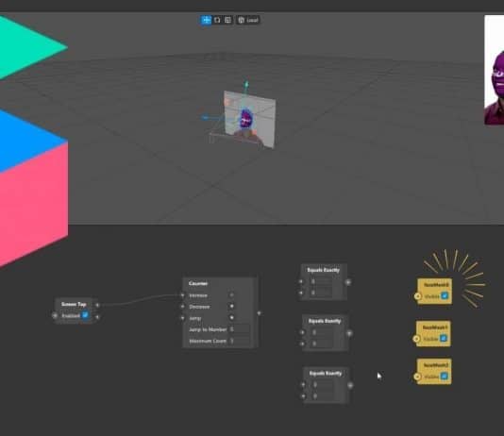Trigger the Decrease pulse button on Counter
Screen dimensions: 504x436
232,306
